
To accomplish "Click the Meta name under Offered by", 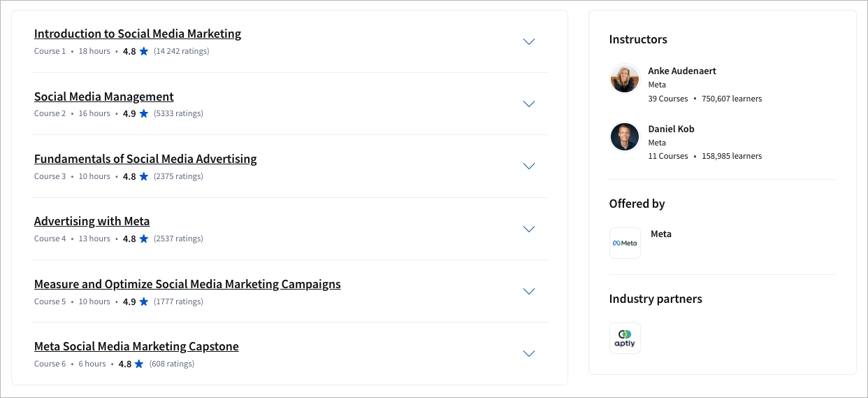I will (x=661, y=234).
